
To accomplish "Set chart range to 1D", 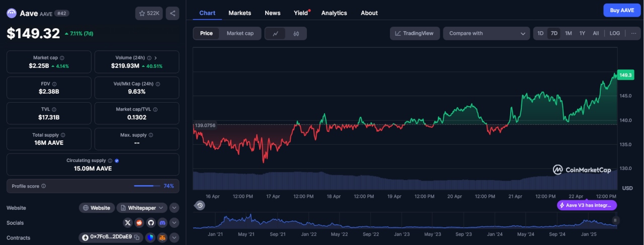I will point(540,33).
